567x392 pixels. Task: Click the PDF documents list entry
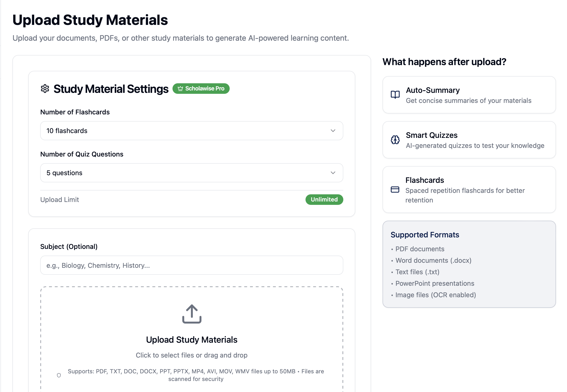(x=420, y=249)
